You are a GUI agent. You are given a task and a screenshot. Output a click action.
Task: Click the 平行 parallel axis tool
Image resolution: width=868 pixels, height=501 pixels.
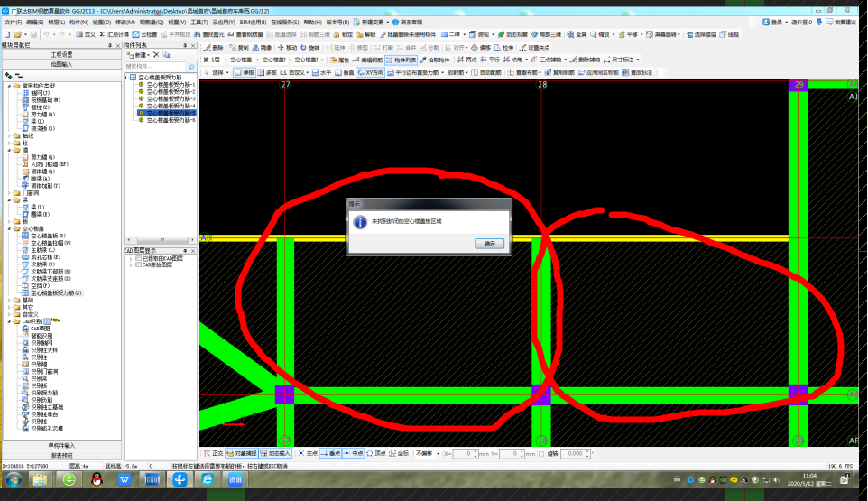pyautogui.click(x=490, y=60)
